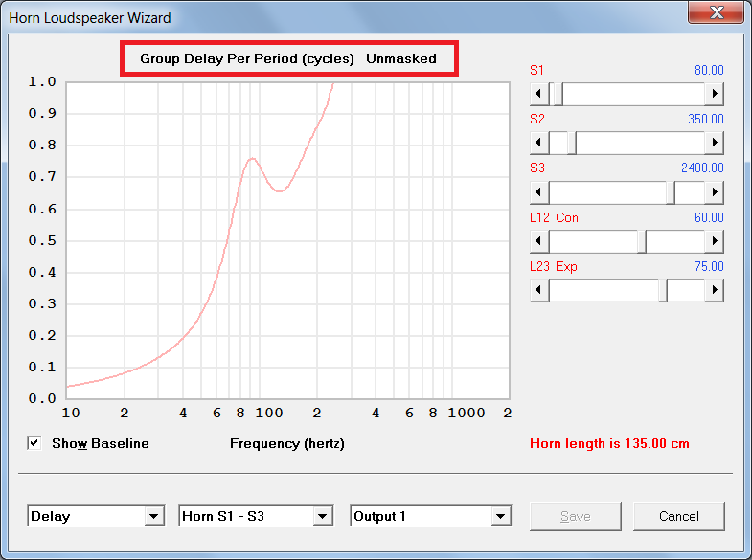Click the L12 Con slider thumb

click(x=642, y=241)
